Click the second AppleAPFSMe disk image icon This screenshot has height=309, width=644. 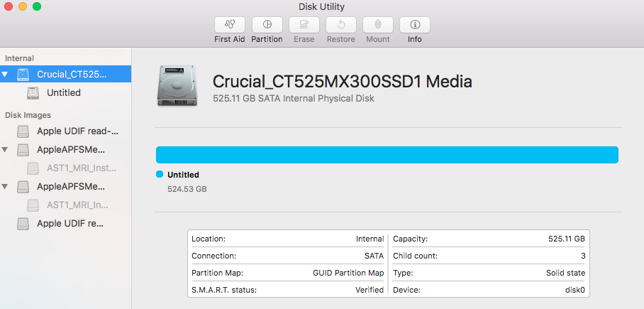(23, 187)
